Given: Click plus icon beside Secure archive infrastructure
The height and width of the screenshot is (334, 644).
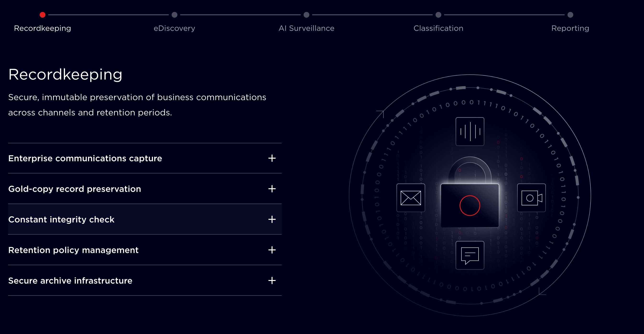Looking at the screenshot, I should (x=272, y=280).
